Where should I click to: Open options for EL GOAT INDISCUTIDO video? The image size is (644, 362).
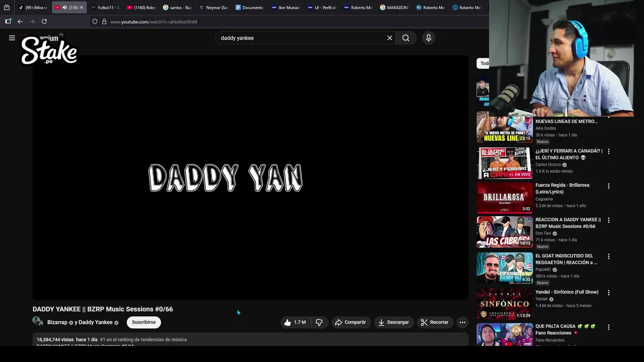pos(608,256)
